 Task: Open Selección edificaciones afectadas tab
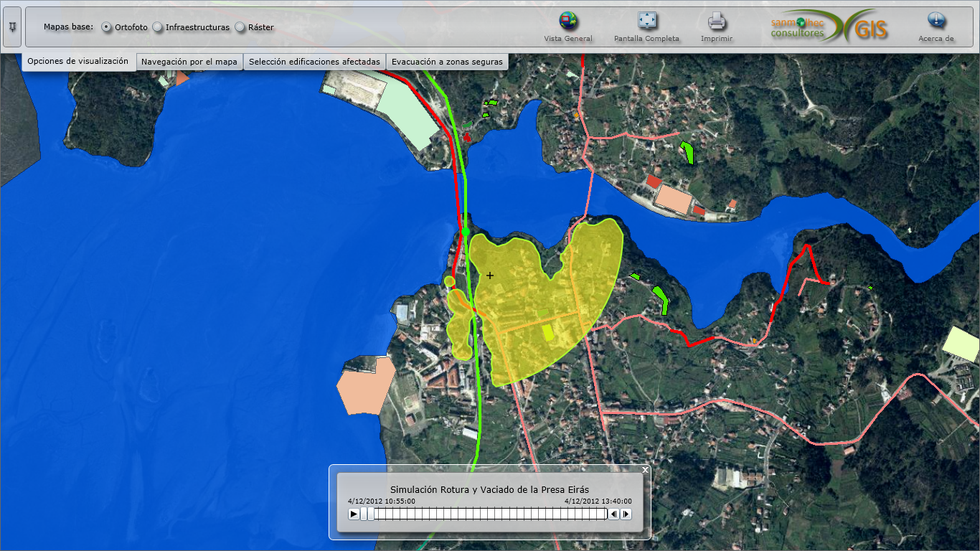point(314,62)
